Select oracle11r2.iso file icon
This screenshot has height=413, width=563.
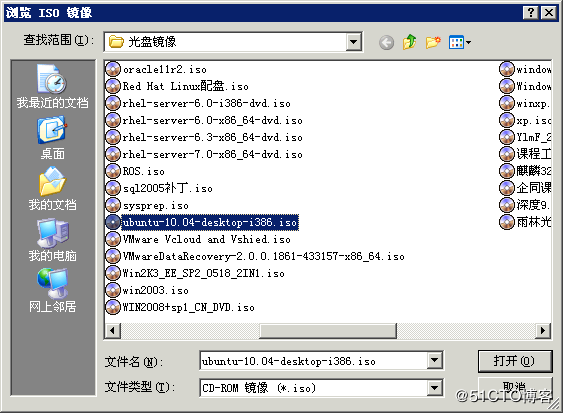pos(112,69)
